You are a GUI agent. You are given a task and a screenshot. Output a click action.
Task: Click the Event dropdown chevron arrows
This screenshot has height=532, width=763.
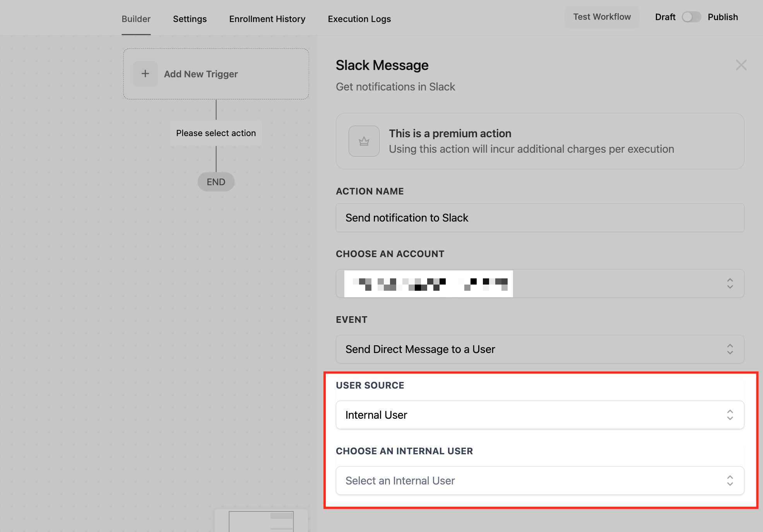(730, 349)
